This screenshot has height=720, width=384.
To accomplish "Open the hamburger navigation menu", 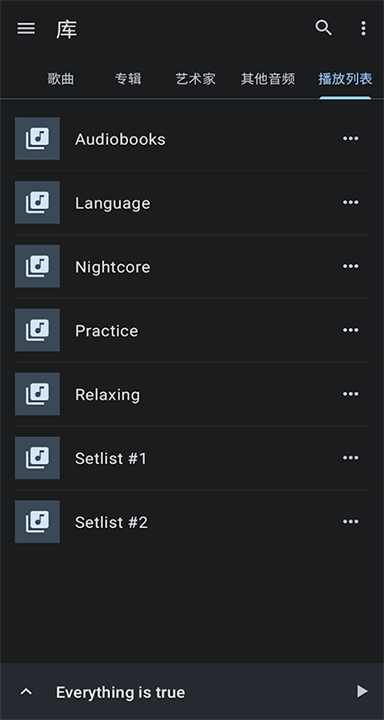I will coord(26,28).
